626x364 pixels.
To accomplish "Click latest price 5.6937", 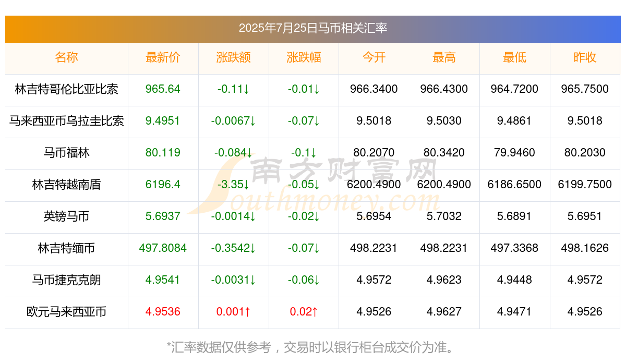I will 163,216.
